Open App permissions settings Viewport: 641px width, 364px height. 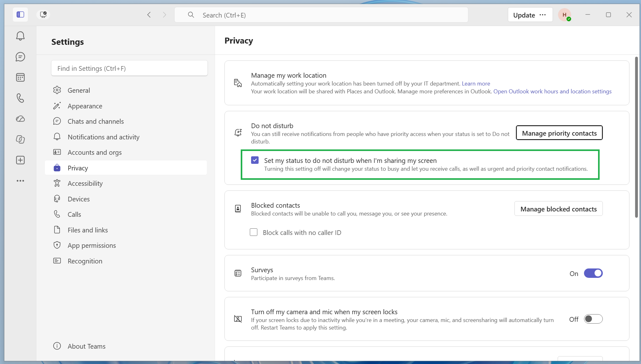[x=126, y=245]
